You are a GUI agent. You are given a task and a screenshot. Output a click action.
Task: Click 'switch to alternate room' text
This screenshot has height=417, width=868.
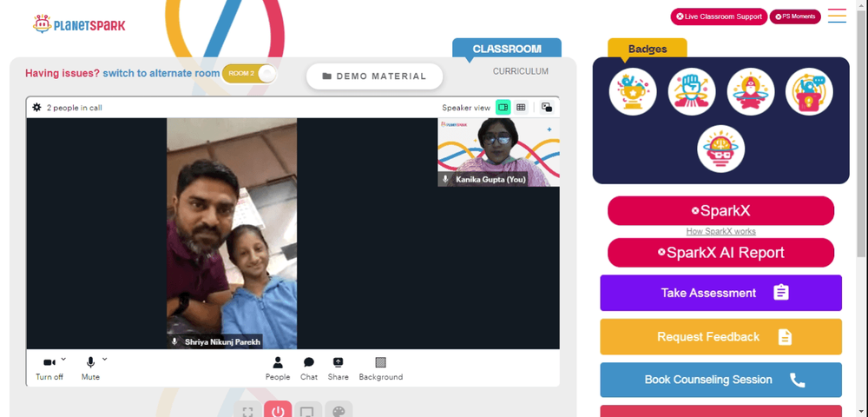161,73
